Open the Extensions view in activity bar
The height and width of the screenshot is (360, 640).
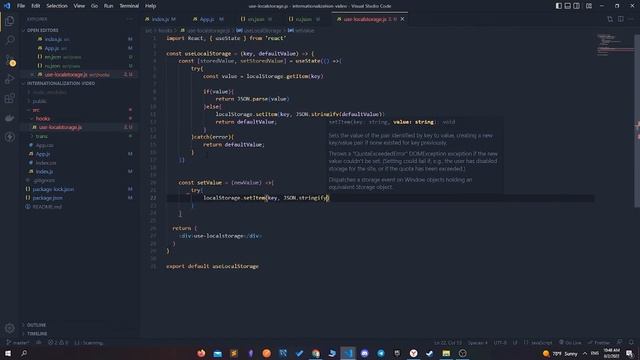(x=9, y=98)
